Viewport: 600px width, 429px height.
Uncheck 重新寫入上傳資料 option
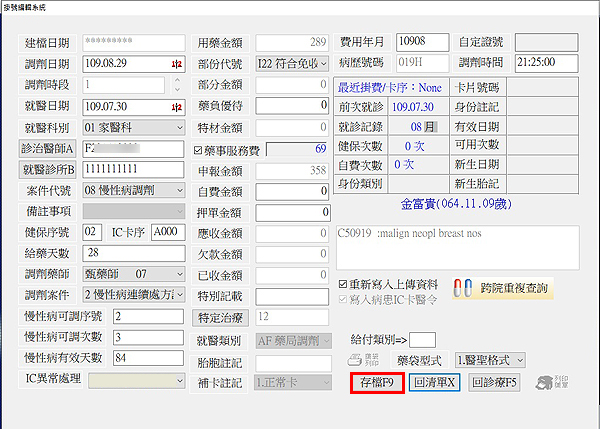[344, 283]
